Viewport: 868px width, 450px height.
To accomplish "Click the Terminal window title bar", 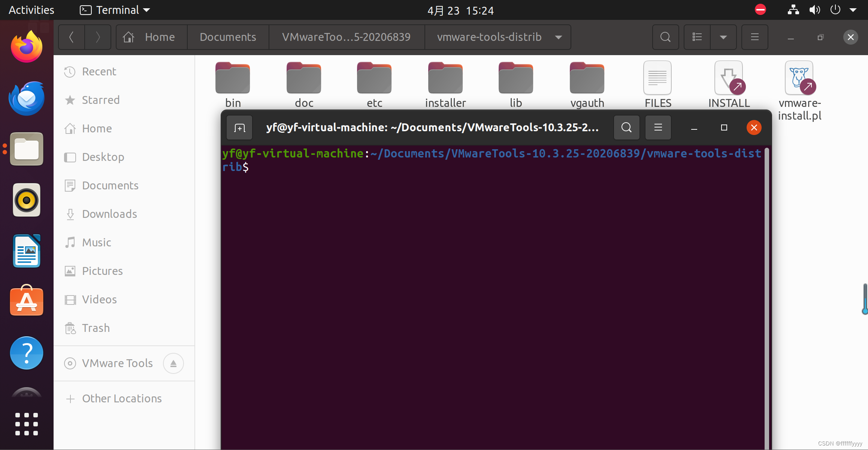I will point(432,127).
